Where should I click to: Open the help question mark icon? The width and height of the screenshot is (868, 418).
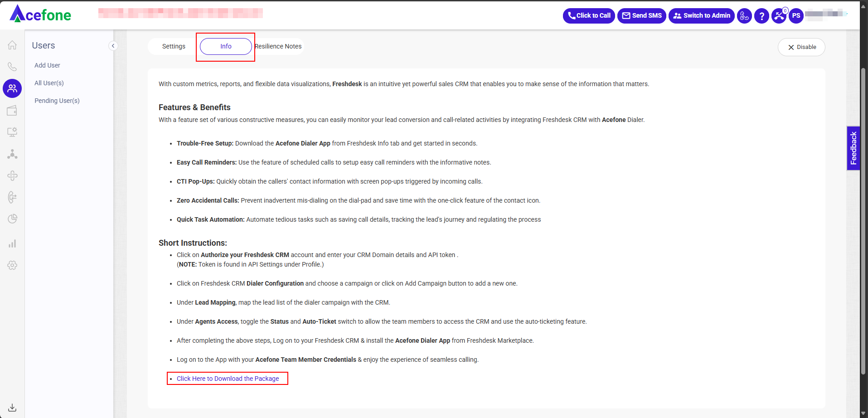point(762,16)
